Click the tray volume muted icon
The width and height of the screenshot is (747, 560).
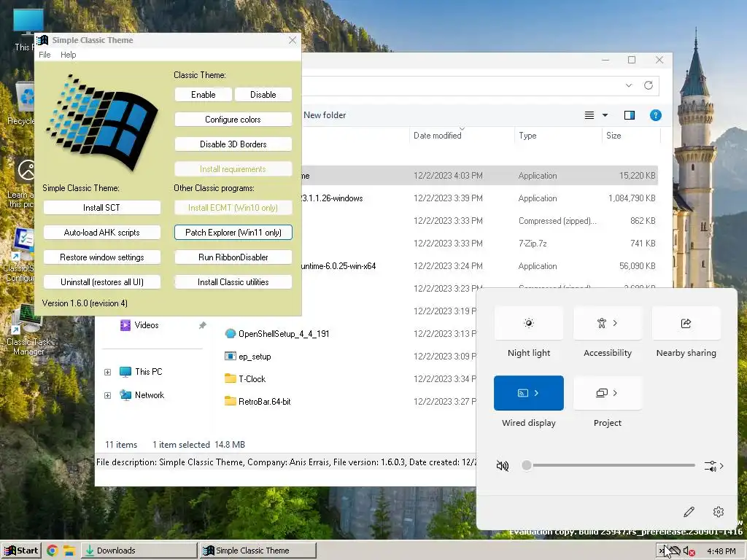[x=689, y=551]
